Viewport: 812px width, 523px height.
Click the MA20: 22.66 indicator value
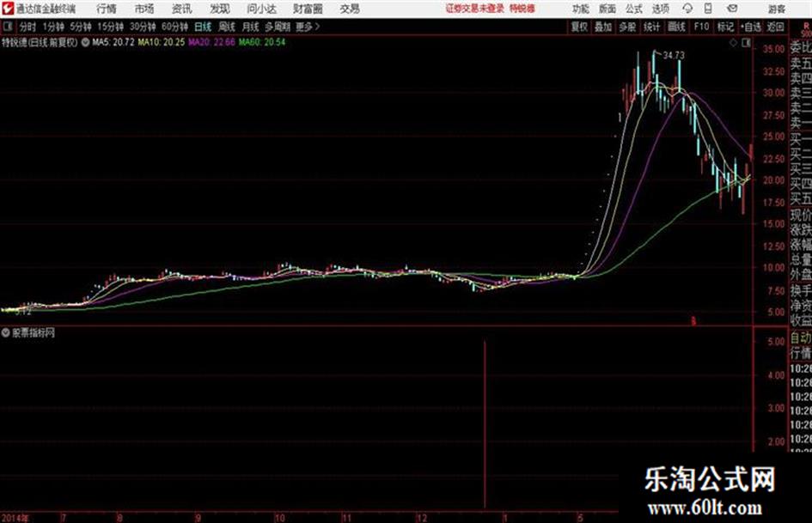[211, 42]
